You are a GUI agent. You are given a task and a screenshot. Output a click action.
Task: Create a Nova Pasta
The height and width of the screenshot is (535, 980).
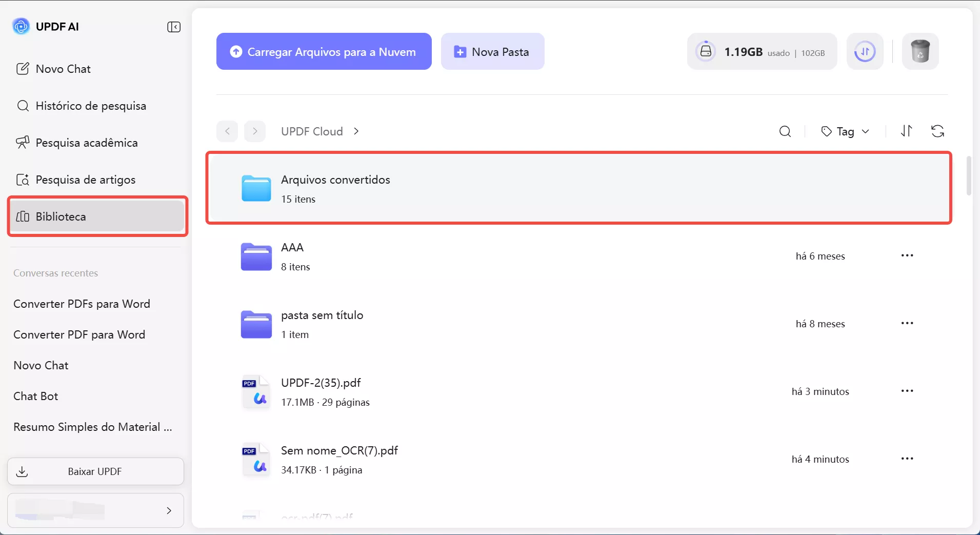[x=492, y=51]
